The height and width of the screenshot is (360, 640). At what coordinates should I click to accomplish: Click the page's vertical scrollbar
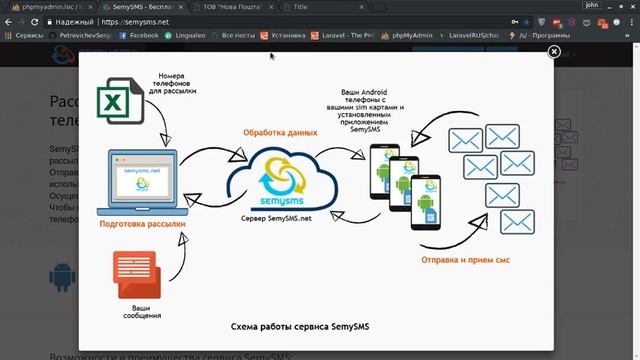tap(636, 202)
